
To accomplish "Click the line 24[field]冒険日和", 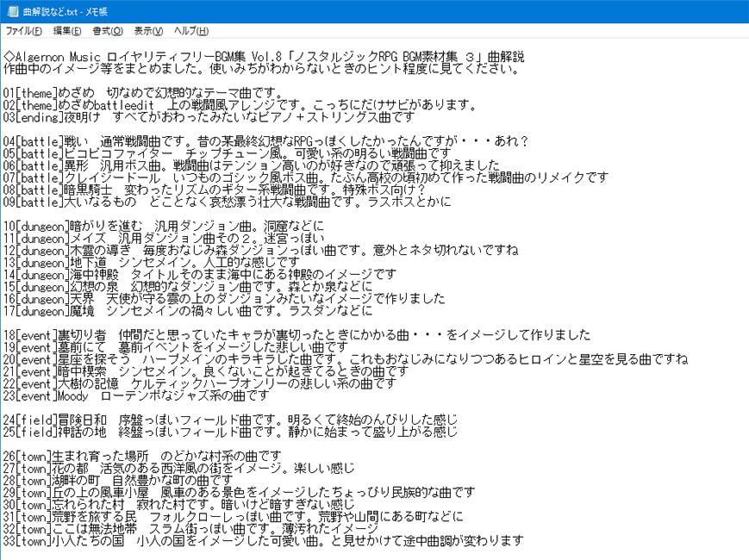I will (x=230, y=420).
